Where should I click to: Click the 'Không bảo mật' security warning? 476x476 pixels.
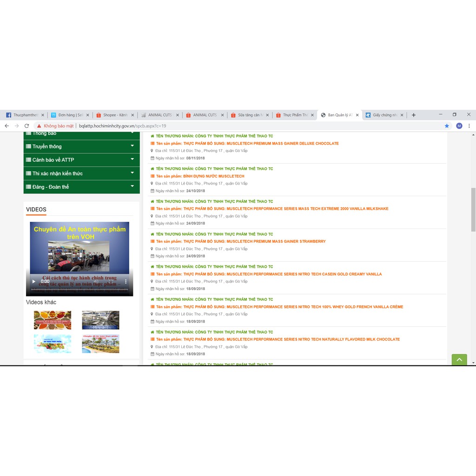[x=55, y=126]
